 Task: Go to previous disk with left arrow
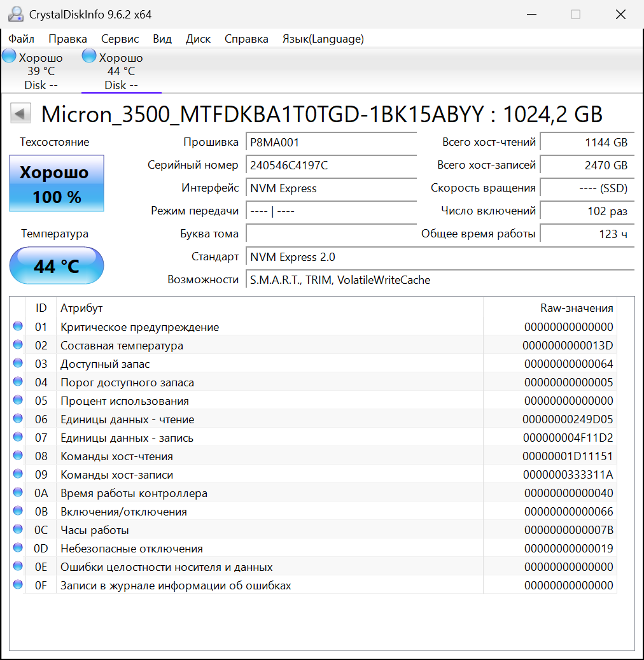coord(20,114)
